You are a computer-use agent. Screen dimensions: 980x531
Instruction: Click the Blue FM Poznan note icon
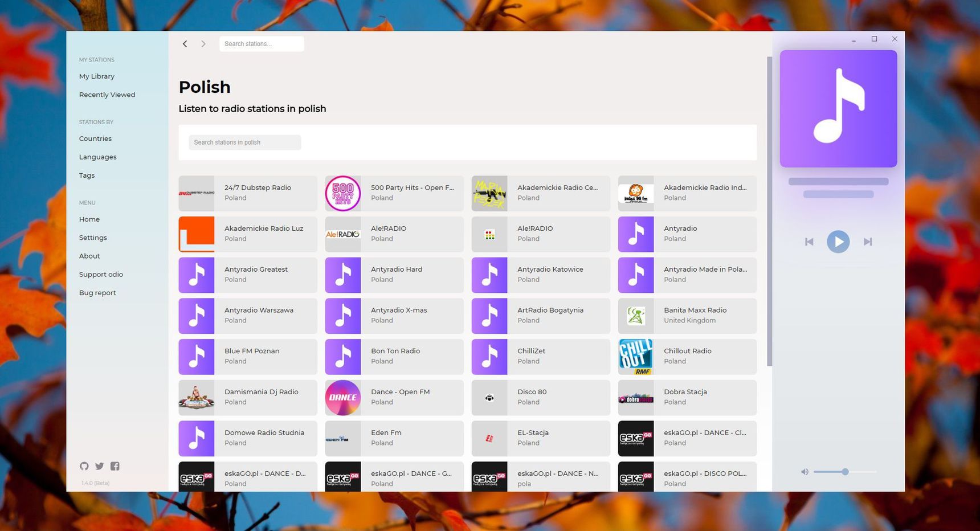197,357
